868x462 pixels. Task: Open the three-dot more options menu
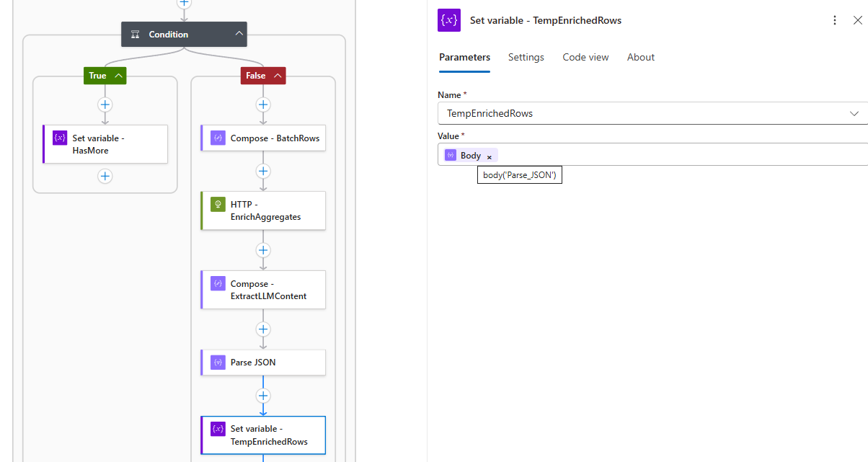835,20
